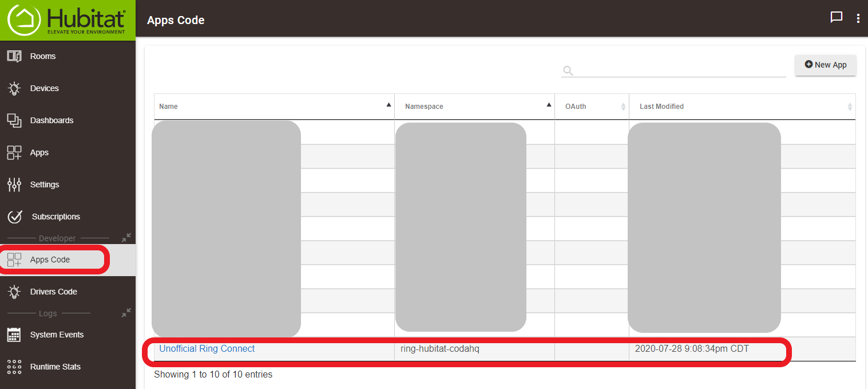Viewport: 868px width, 389px height.
Task: Open the chat bubble icon in the header
Action: (837, 17)
